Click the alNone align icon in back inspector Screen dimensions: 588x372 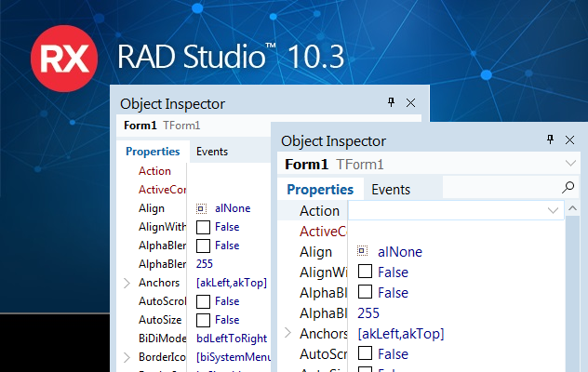point(201,208)
